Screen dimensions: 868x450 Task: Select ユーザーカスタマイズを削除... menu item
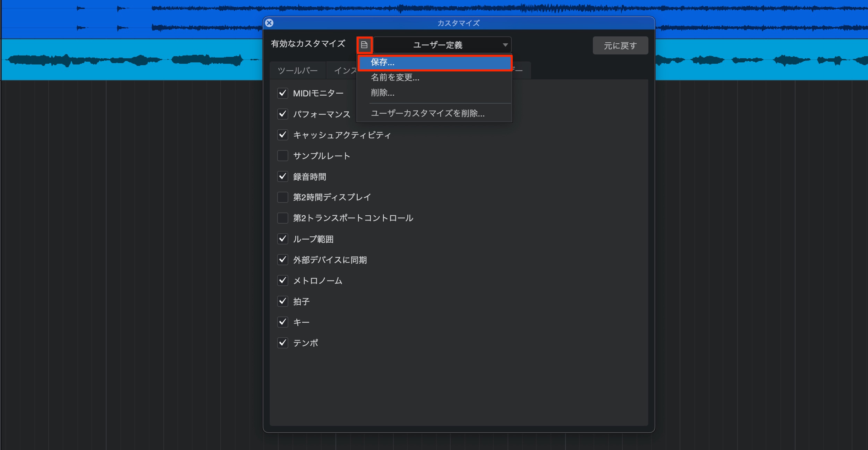(435, 113)
